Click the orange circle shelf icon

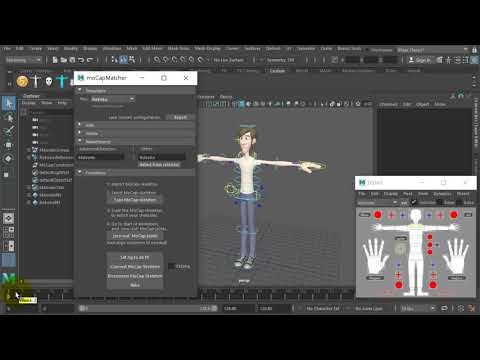pos(22,81)
